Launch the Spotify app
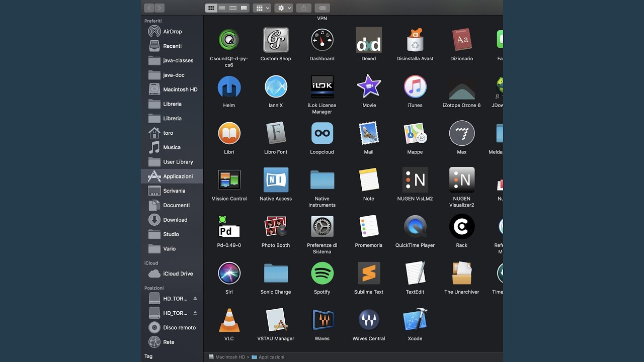644x362 pixels. pos(322,274)
